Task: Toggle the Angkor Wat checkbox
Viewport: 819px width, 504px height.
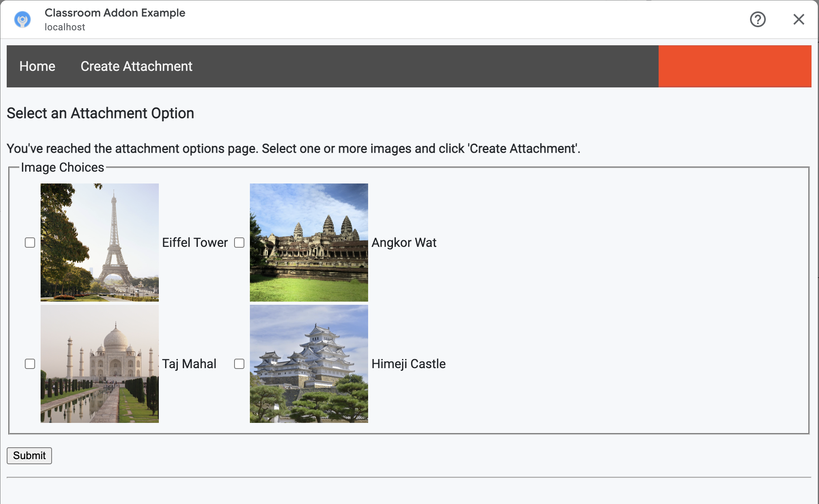Action: 239,242
